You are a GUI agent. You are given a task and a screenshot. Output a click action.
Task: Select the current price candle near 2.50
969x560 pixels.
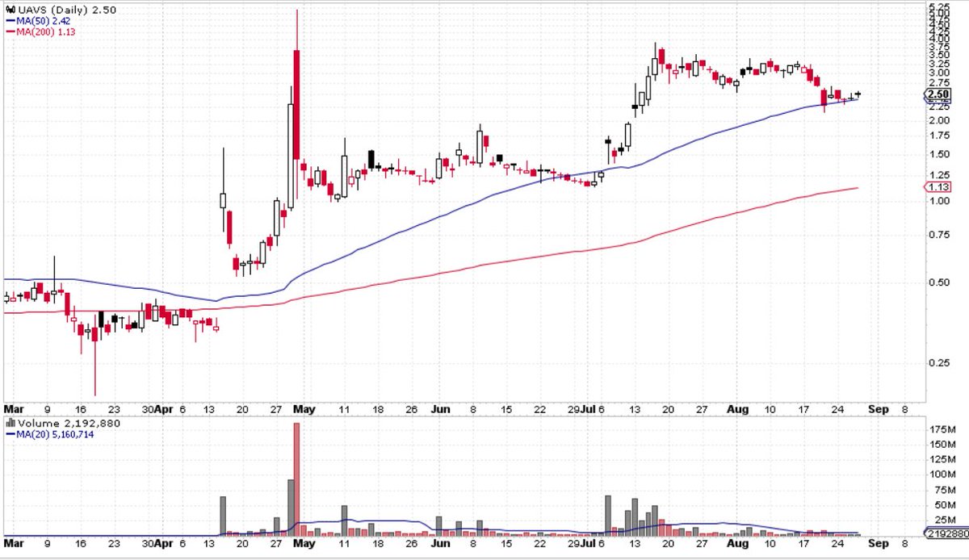click(858, 94)
